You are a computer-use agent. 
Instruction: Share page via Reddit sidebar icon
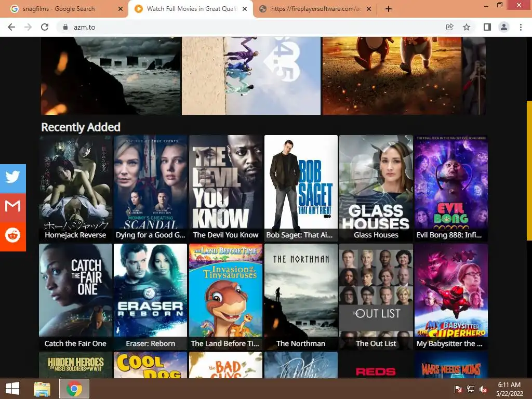point(12,236)
